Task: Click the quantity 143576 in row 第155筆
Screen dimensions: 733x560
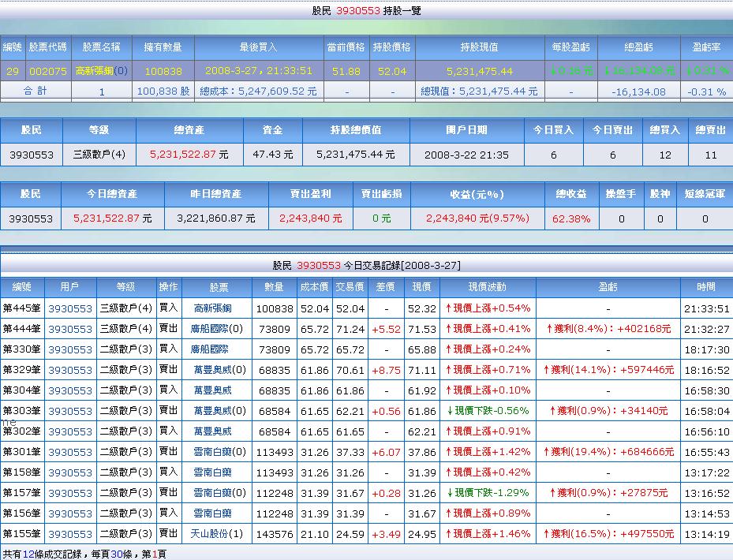Action: pyautogui.click(x=275, y=534)
